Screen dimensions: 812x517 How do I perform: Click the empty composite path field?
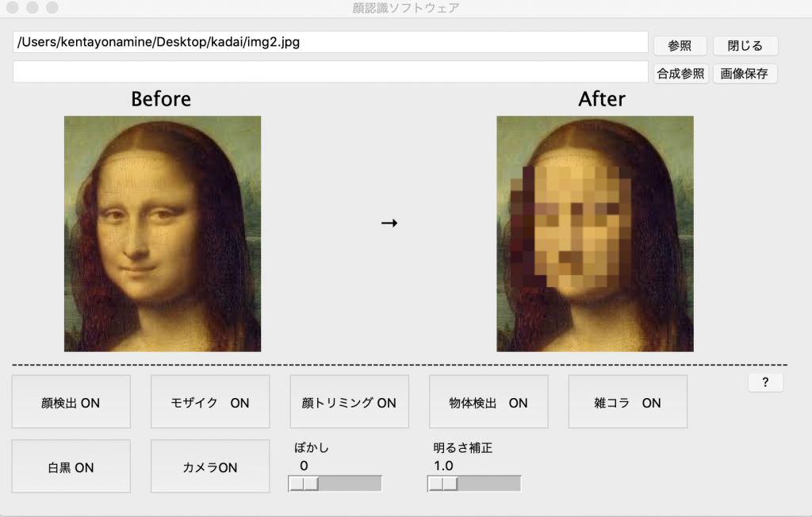tap(331, 71)
